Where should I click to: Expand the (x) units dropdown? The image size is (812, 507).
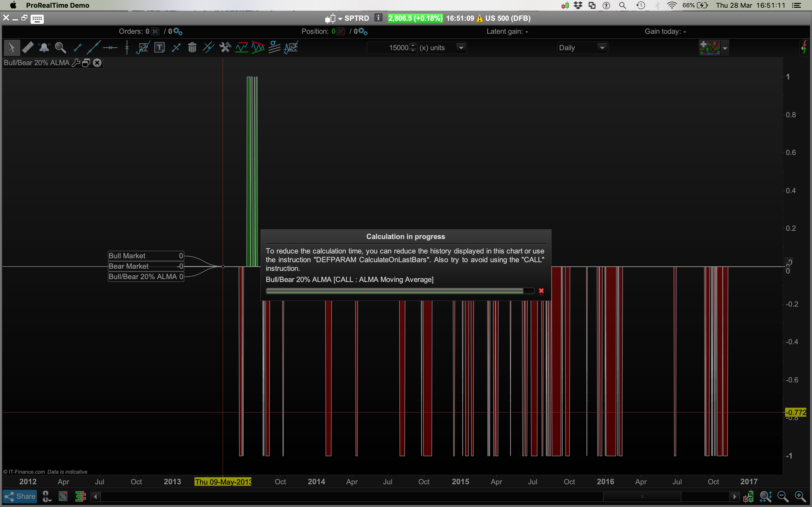(461, 48)
